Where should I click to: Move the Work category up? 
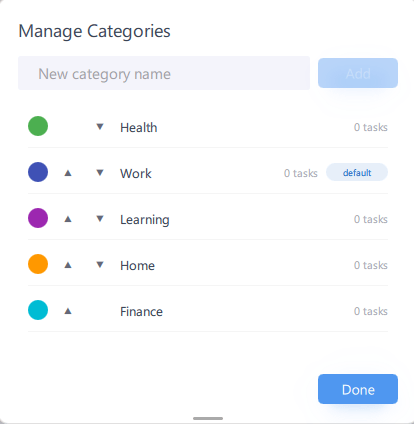coord(68,173)
